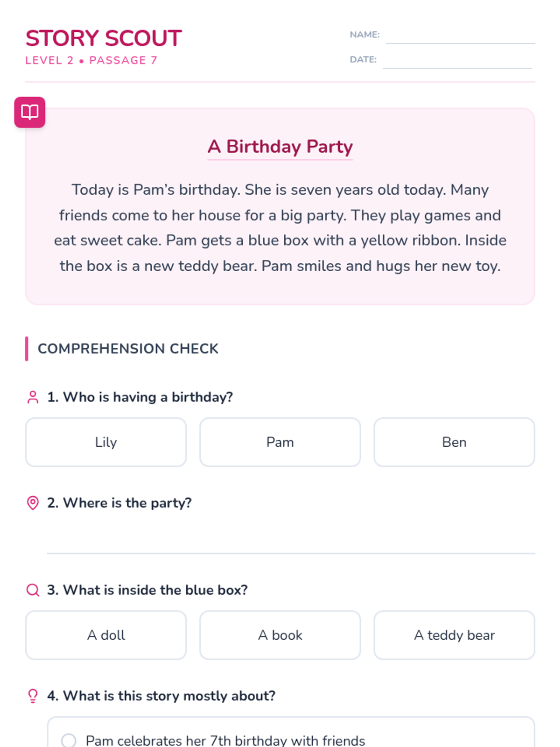The width and height of the screenshot is (560, 747).
Task: Click the Level 2 Passage 7 subtitle
Action: (x=91, y=60)
